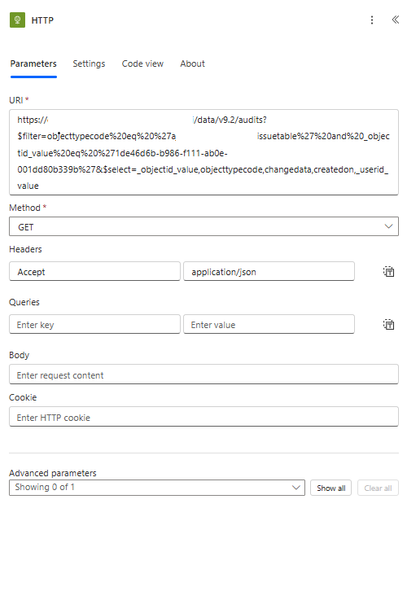Click the Show all button
Screen dimensions: 407x600
point(331,488)
